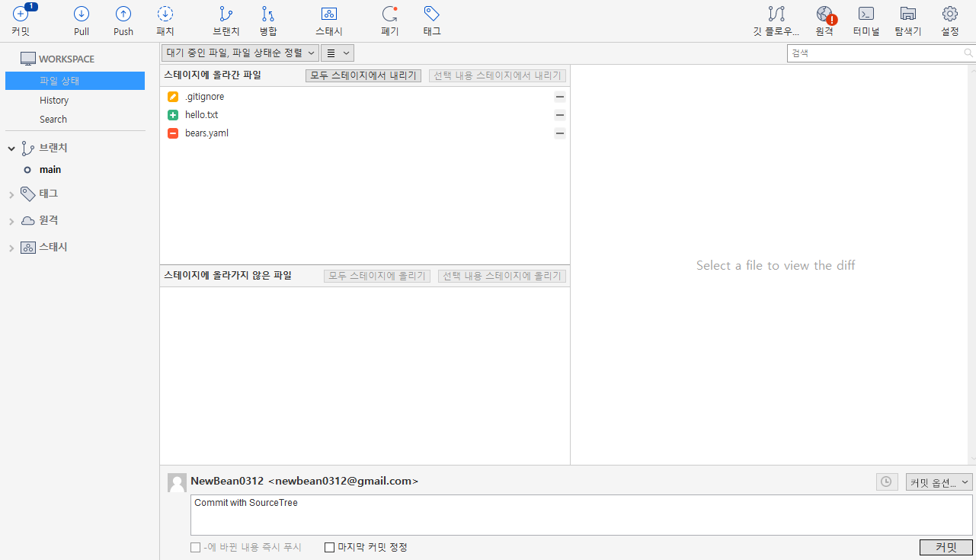
Task: Select the bears.yaml staged file
Action: click(x=365, y=133)
